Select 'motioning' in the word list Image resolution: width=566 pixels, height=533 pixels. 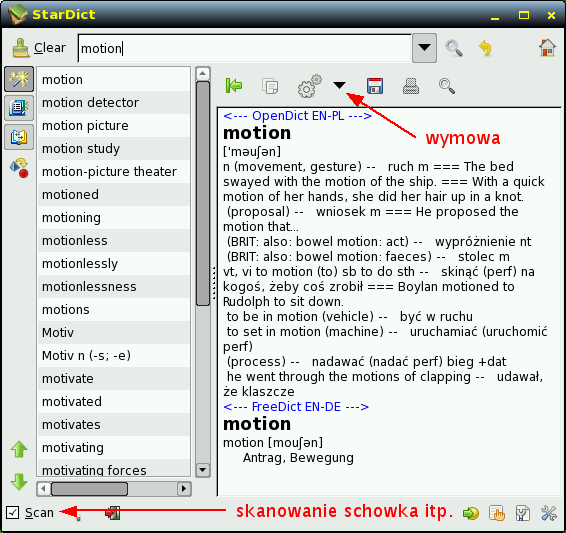114,218
